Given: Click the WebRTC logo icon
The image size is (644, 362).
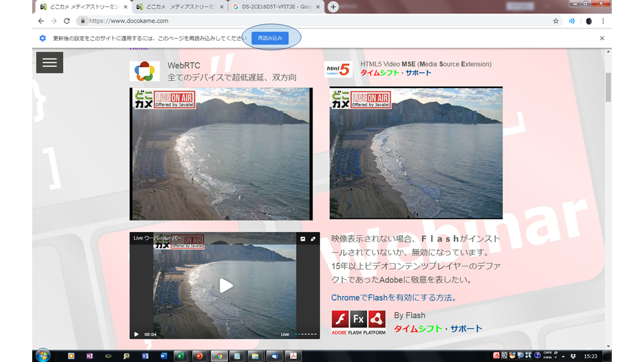Looking at the screenshot, I should tap(145, 72).
